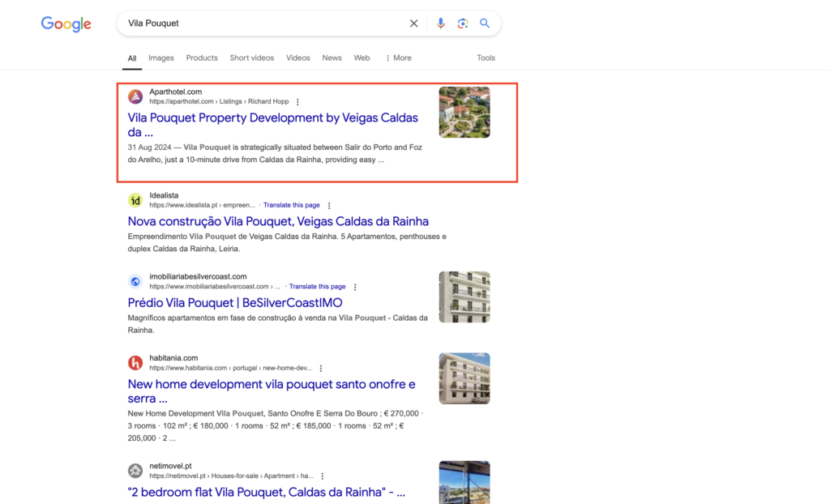Click the snippet dated 31 Aug 2024

click(x=275, y=153)
